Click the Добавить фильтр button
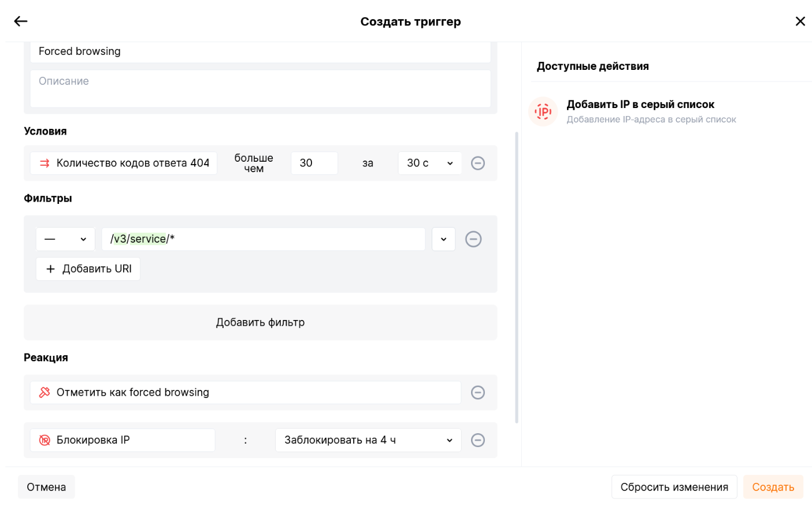This screenshot has height=506, width=812. pos(260,322)
